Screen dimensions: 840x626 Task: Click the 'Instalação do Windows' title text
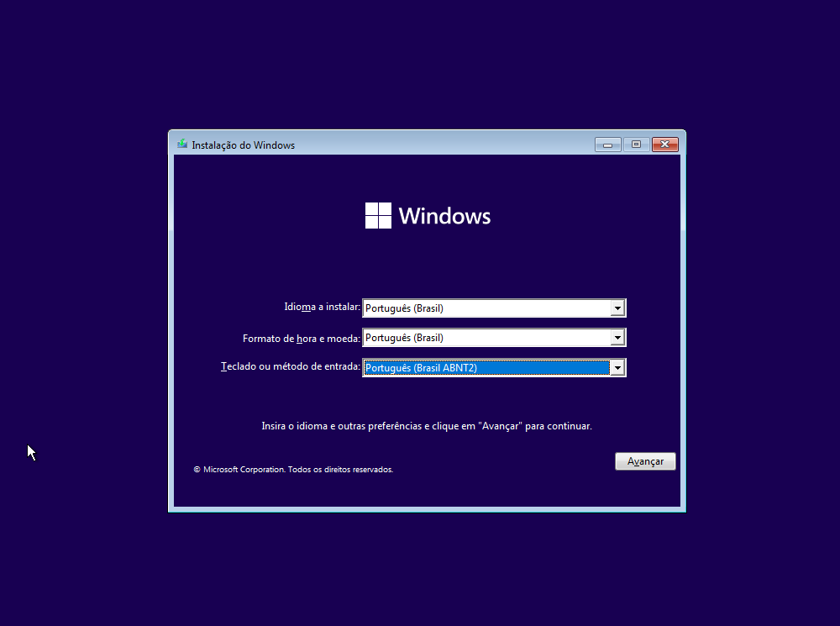(x=244, y=145)
